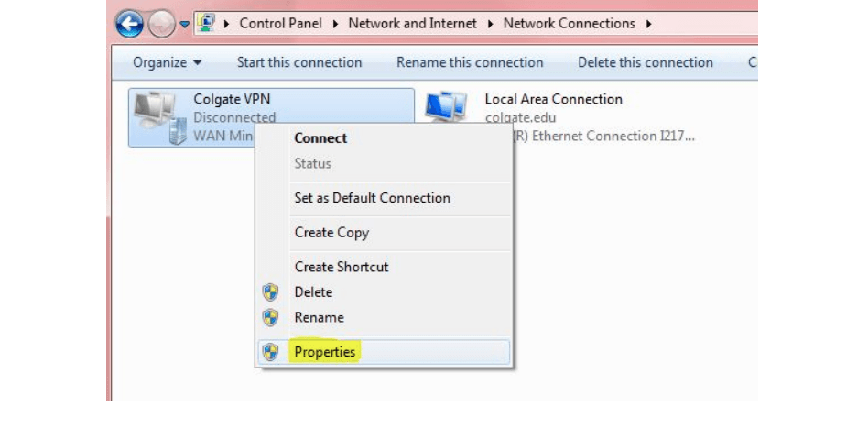This screenshot has height=428, width=868.
Task: Click Rename this connection toolbar button
Action: [x=470, y=62]
